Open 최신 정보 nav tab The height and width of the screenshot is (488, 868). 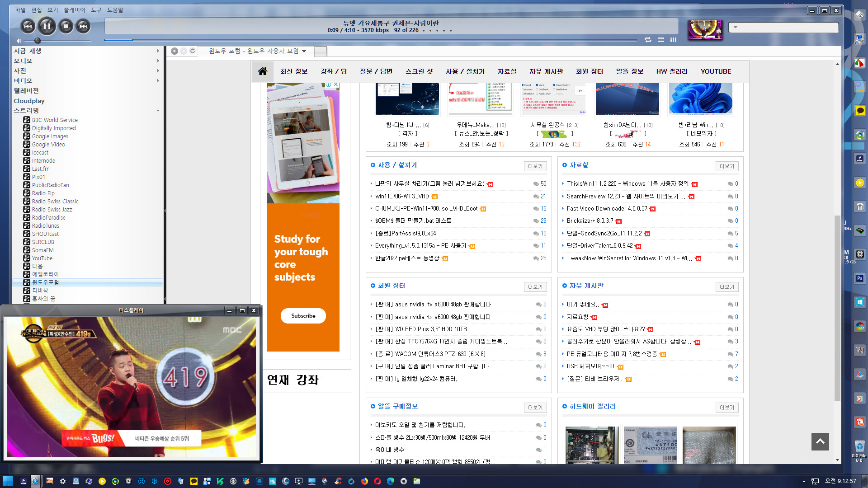(294, 71)
